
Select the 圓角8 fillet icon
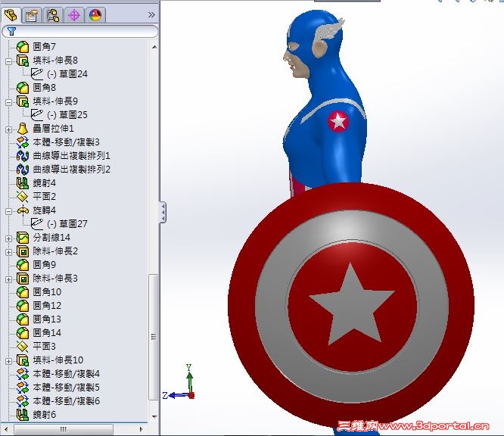click(23, 88)
